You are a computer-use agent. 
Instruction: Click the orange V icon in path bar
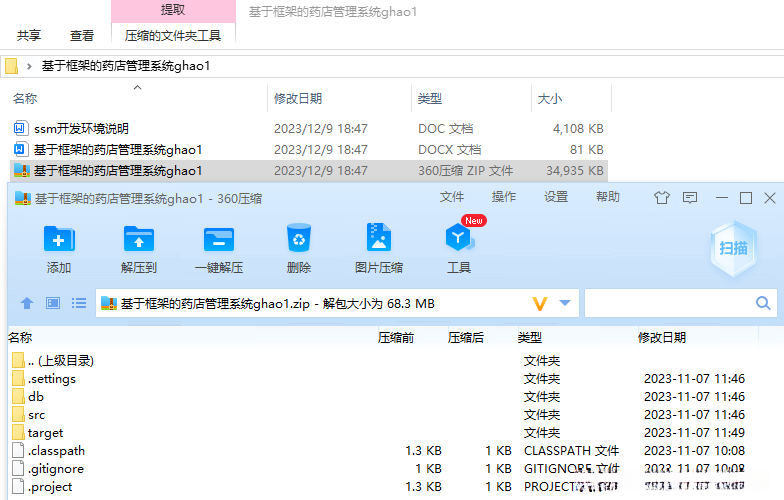pos(540,303)
